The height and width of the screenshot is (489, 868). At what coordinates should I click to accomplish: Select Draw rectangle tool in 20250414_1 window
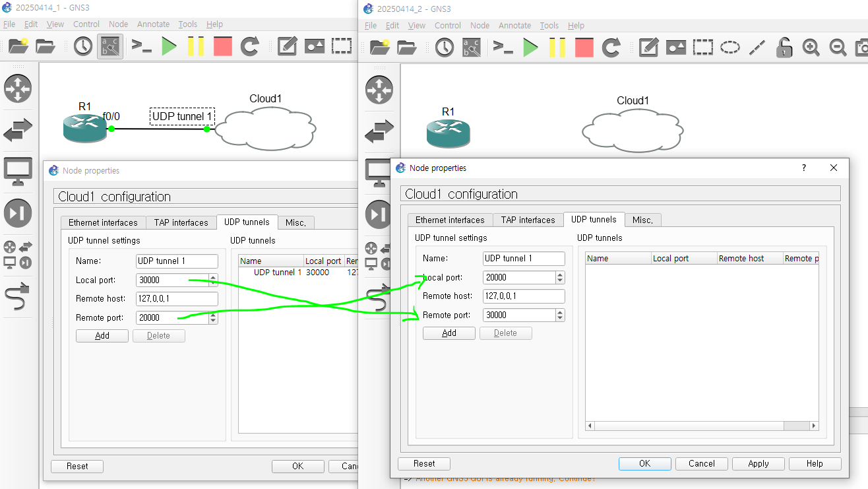click(342, 46)
